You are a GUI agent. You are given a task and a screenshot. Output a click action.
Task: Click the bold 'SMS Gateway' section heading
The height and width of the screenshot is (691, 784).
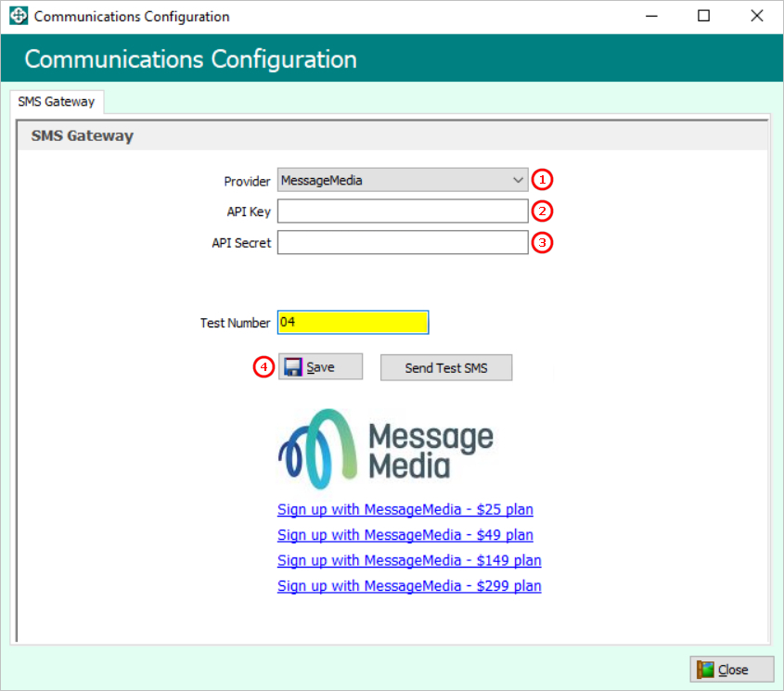click(83, 136)
